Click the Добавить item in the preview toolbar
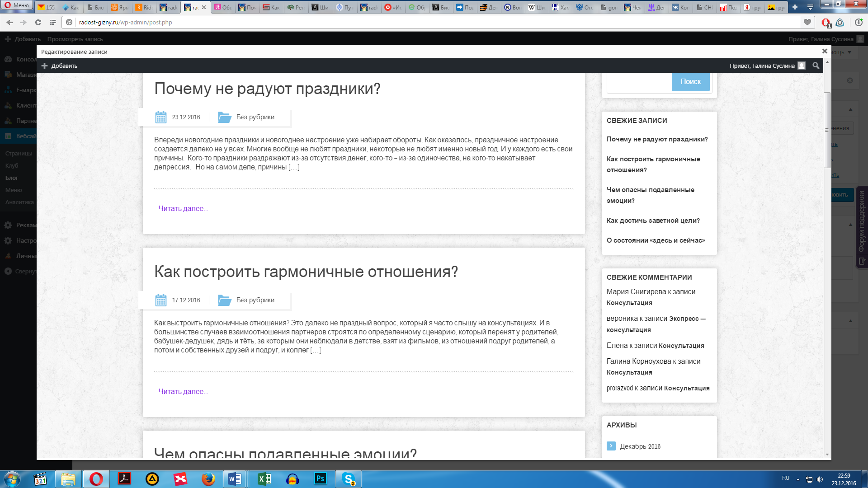 [x=59, y=66]
